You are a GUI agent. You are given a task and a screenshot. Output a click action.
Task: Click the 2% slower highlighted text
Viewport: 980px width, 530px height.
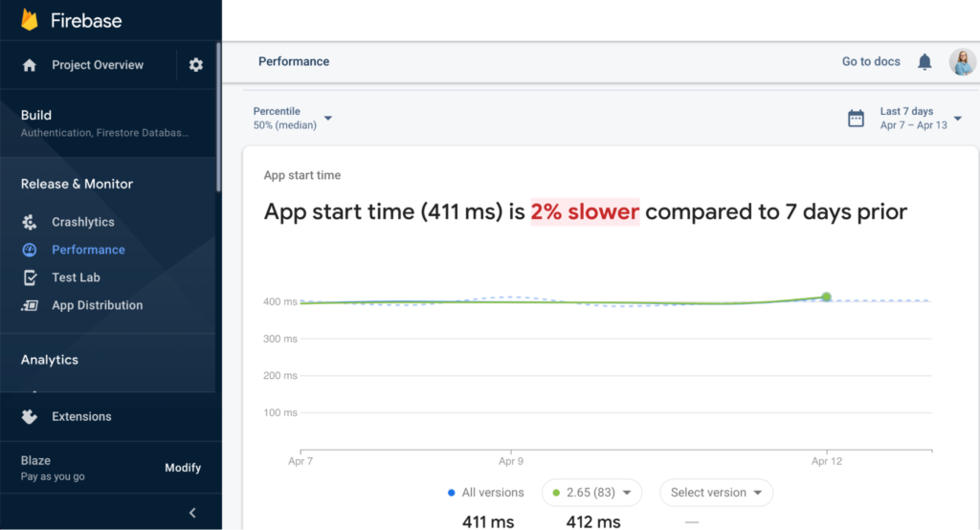pyautogui.click(x=585, y=211)
